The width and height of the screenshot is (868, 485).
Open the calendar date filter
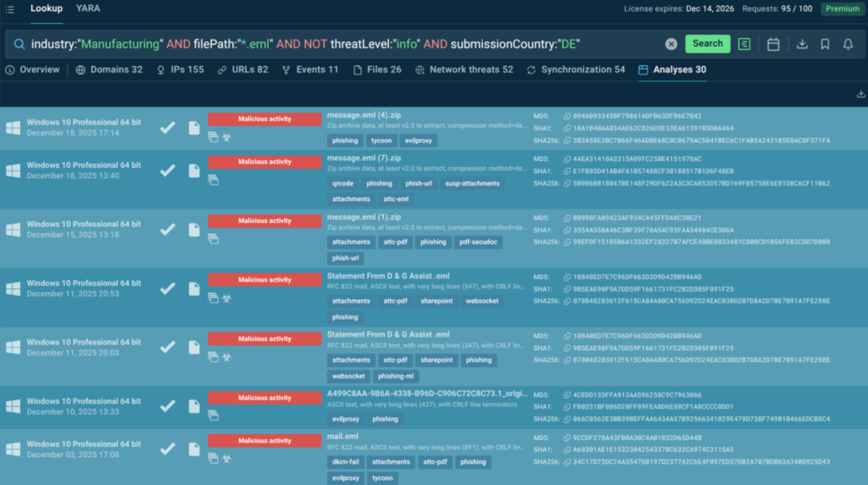(x=773, y=44)
